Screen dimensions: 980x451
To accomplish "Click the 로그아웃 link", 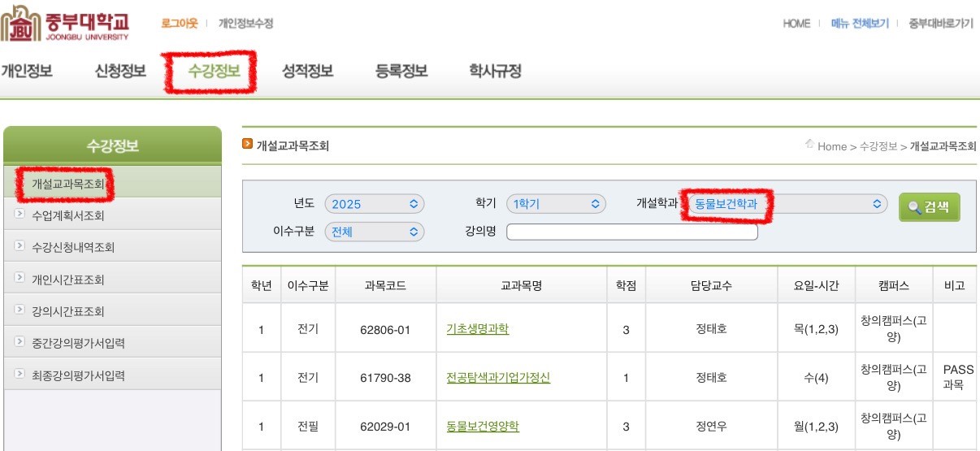I will [179, 24].
